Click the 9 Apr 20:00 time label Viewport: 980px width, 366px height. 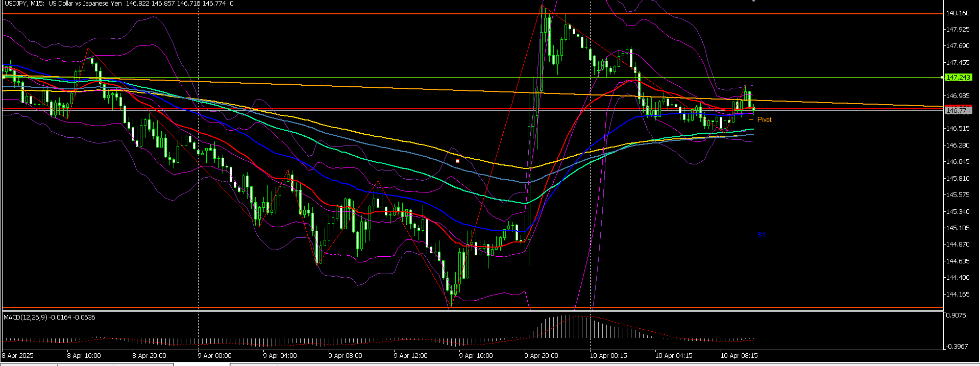pyautogui.click(x=542, y=356)
